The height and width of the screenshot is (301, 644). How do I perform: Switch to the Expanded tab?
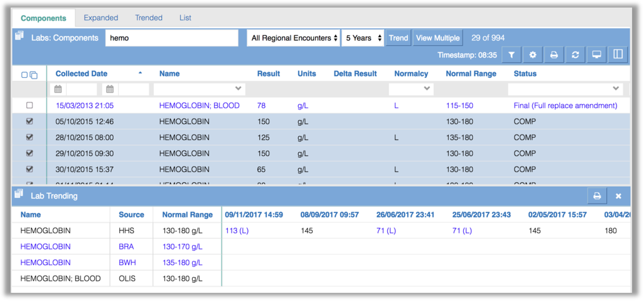[101, 18]
